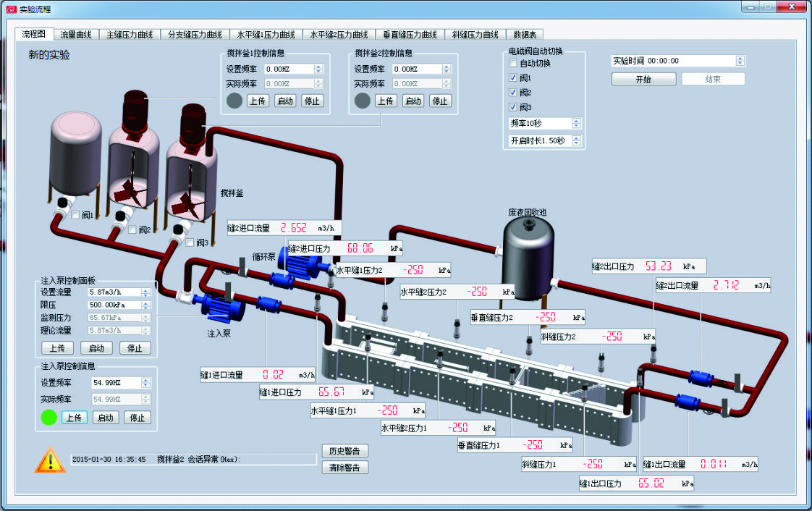Click the 实验时间 spinner arrows

(740, 61)
